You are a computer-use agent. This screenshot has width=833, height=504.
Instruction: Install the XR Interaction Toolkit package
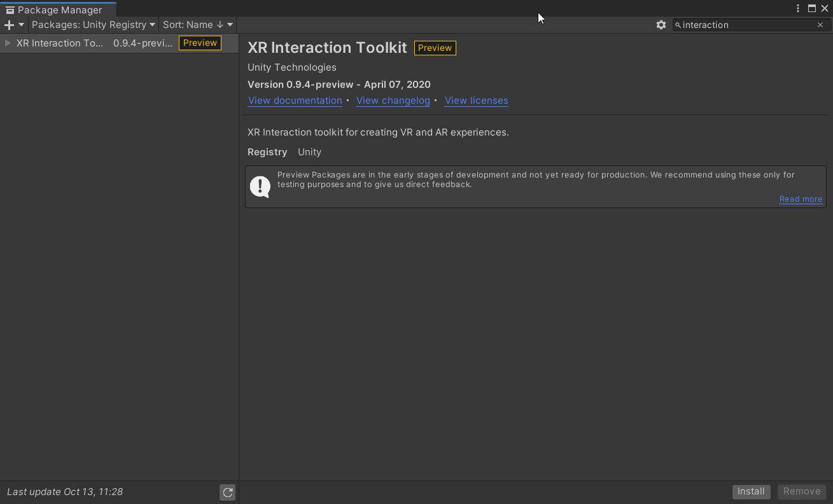pyautogui.click(x=751, y=491)
